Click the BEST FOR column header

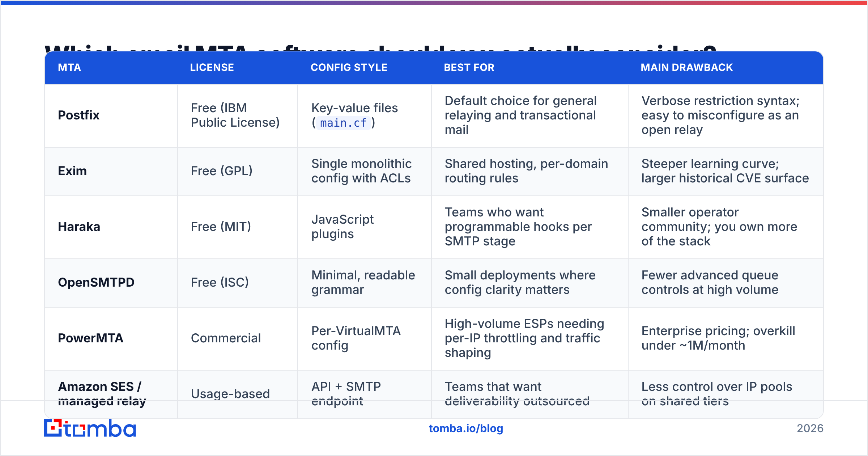click(469, 68)
